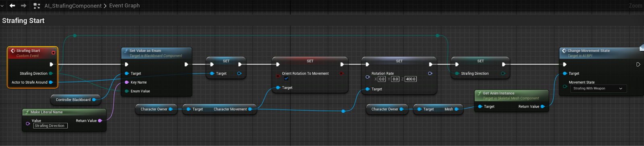Click the red delegate pin on Strafing Start
This screenshot has height=146, width=644.
(53, 52)
